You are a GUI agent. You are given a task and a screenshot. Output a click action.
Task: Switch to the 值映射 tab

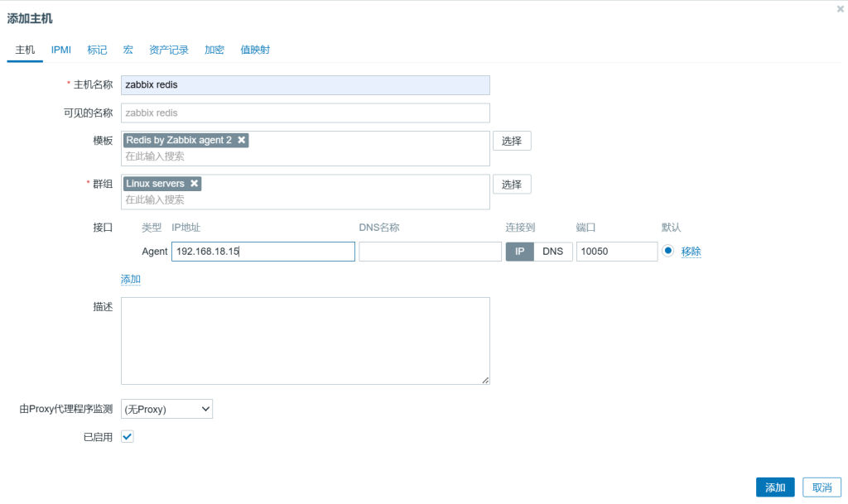pyautogui.click(x=255, y=50)
